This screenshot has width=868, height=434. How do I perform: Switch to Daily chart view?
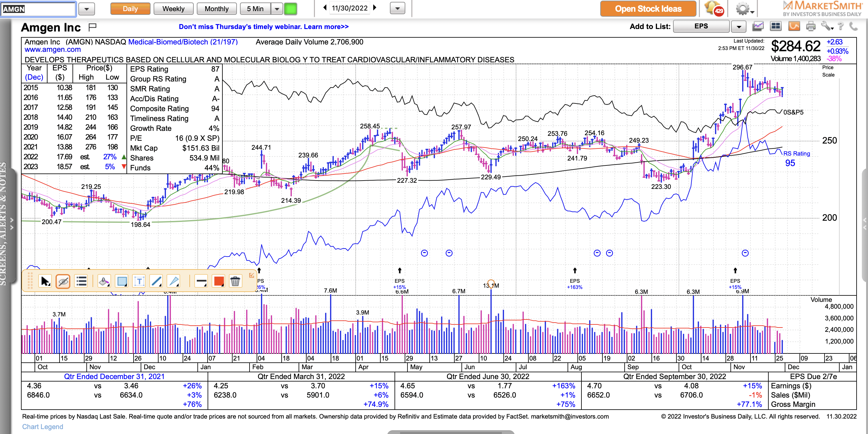(130, 8)
